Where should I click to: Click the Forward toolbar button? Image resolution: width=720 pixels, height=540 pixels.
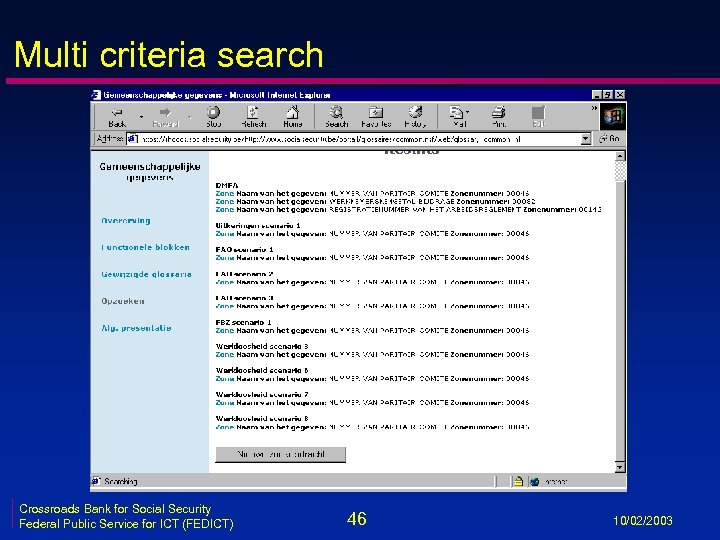[165, 117]
